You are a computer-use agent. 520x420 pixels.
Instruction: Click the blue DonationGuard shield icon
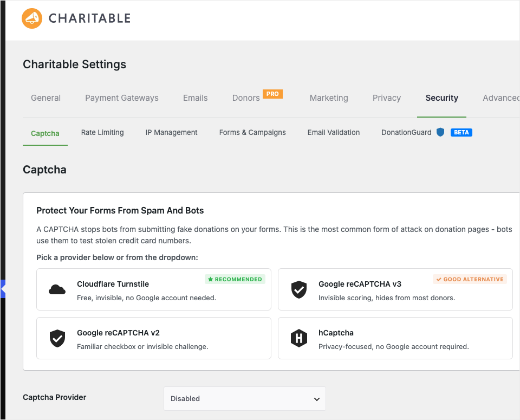coord(440,132)
